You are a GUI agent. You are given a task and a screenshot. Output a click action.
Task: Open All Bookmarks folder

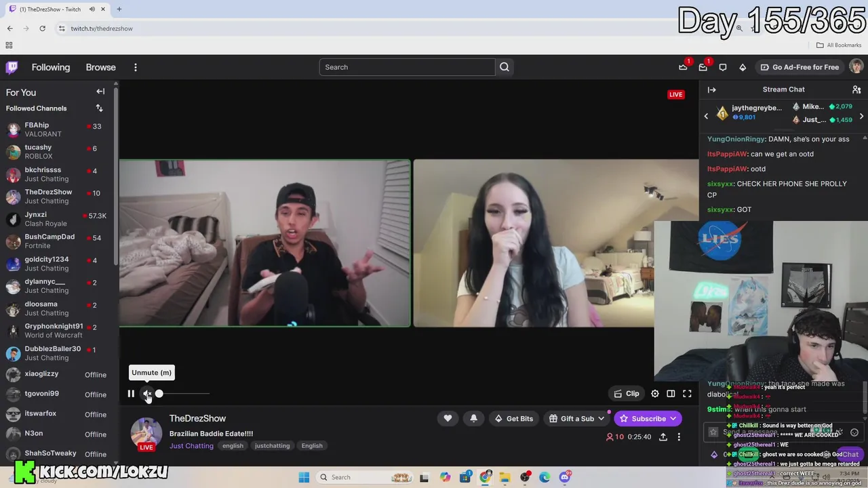coord(839,45)
